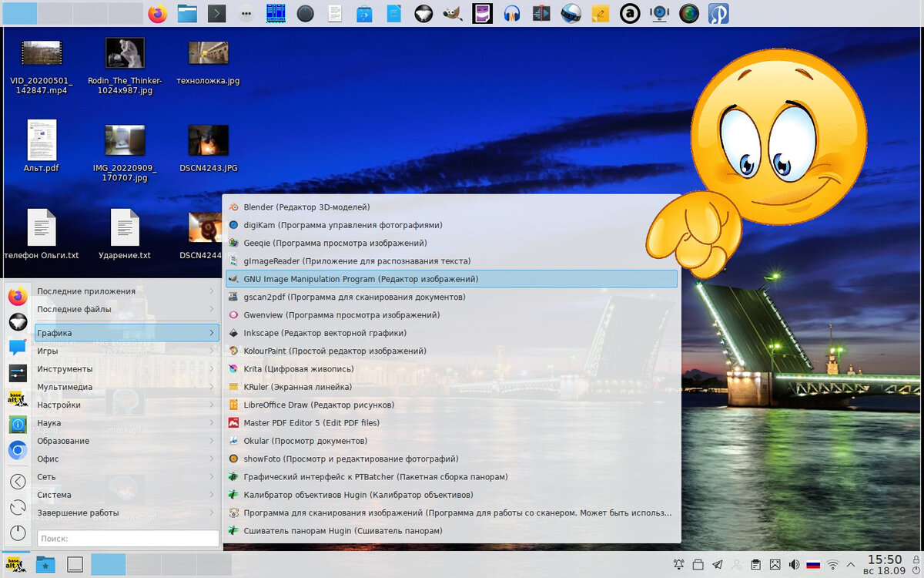Open the Alt application launcher on the taskbar
This screenshot has height=578, width=924.
(15, 565)
